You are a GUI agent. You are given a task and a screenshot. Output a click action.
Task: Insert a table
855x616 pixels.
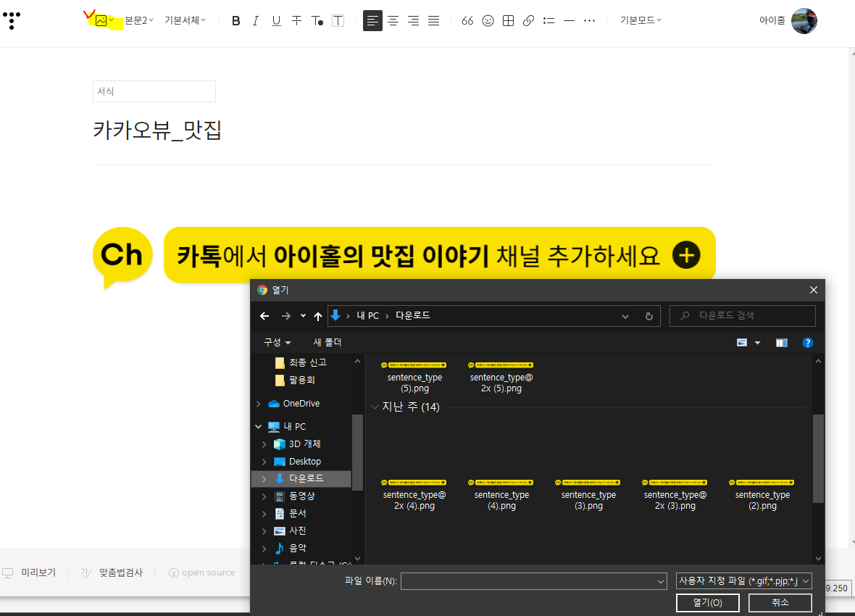508,21
